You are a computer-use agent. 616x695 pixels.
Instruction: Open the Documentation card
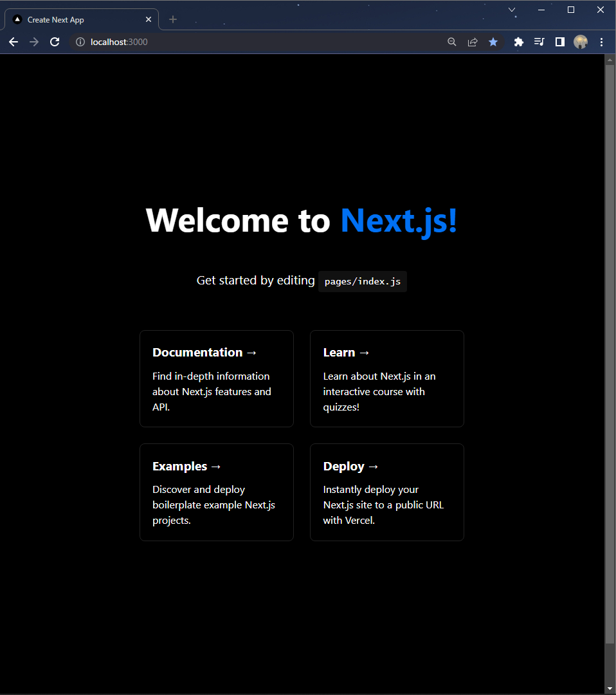point(217,378)
